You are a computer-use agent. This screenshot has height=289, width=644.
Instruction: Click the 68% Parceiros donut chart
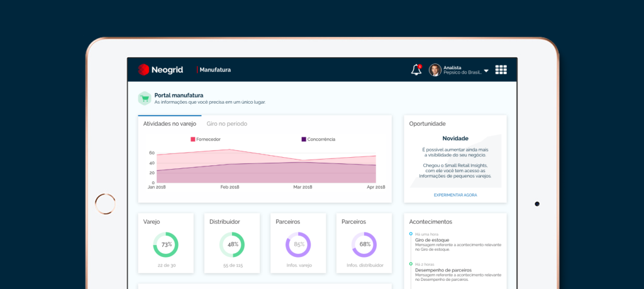pos(364,244)
